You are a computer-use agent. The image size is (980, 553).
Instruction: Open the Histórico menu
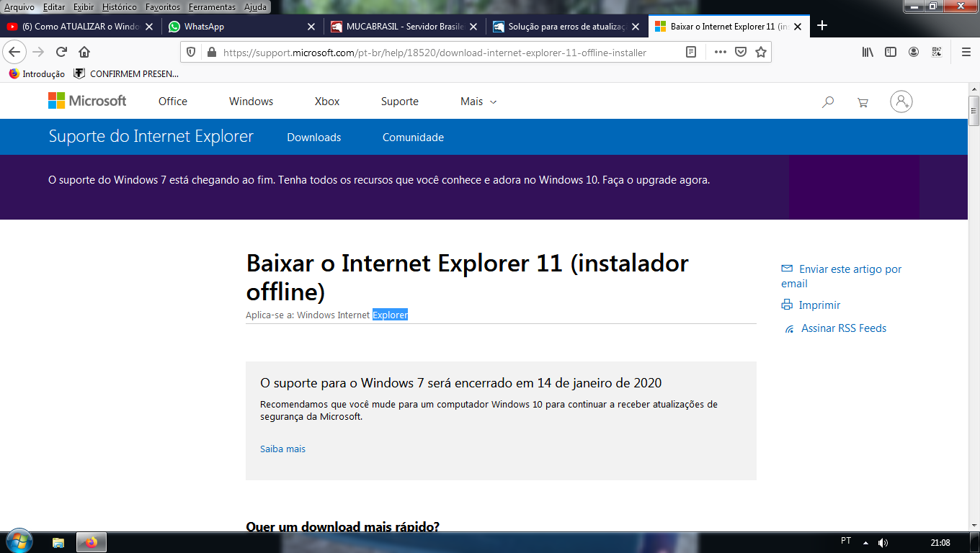click(x=119, y=7)
